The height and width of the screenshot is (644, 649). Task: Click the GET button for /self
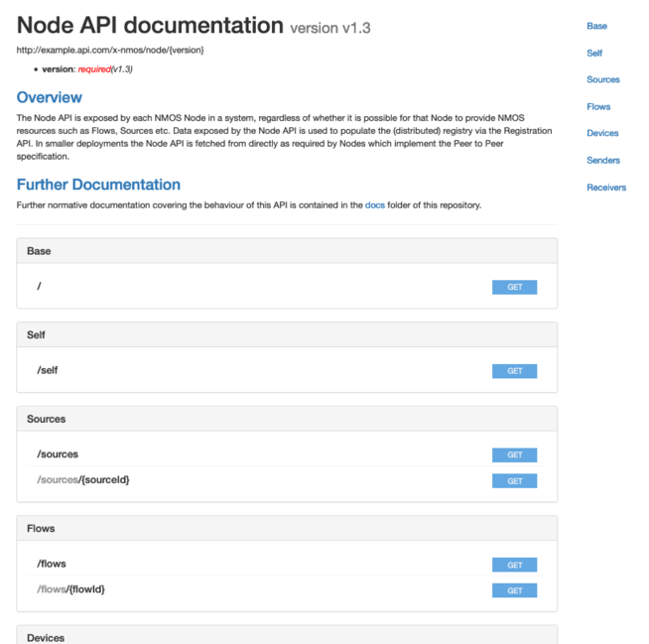(x=514, y=371)
